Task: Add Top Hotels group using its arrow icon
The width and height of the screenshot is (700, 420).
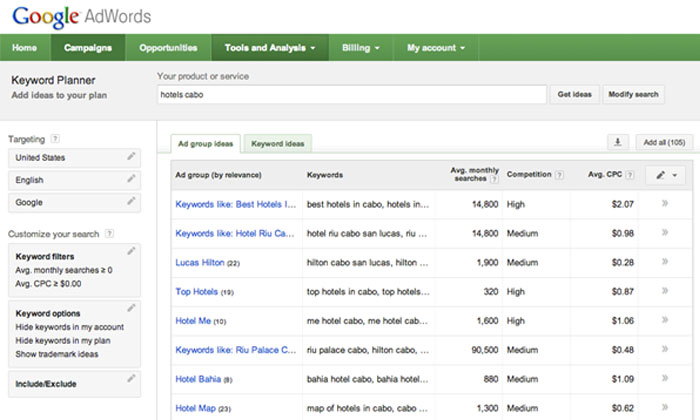Action: pyautogui.click(x=664, y=291)
